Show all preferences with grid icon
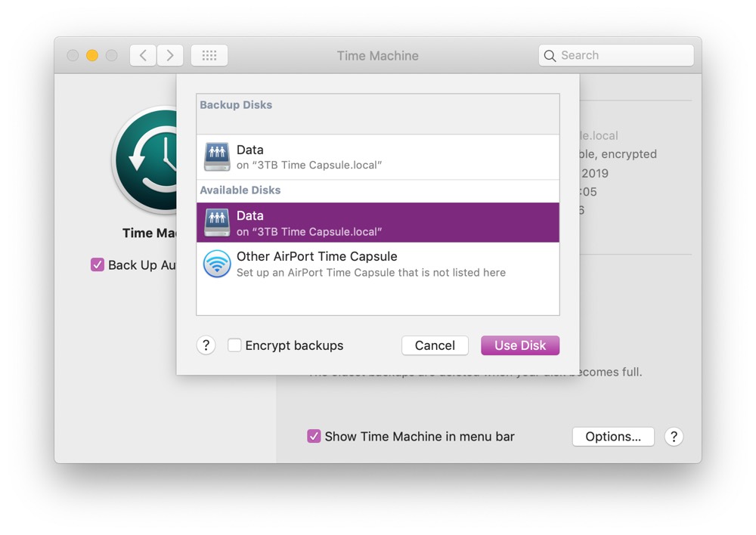756x535 pixels. [x=209, y=55]
